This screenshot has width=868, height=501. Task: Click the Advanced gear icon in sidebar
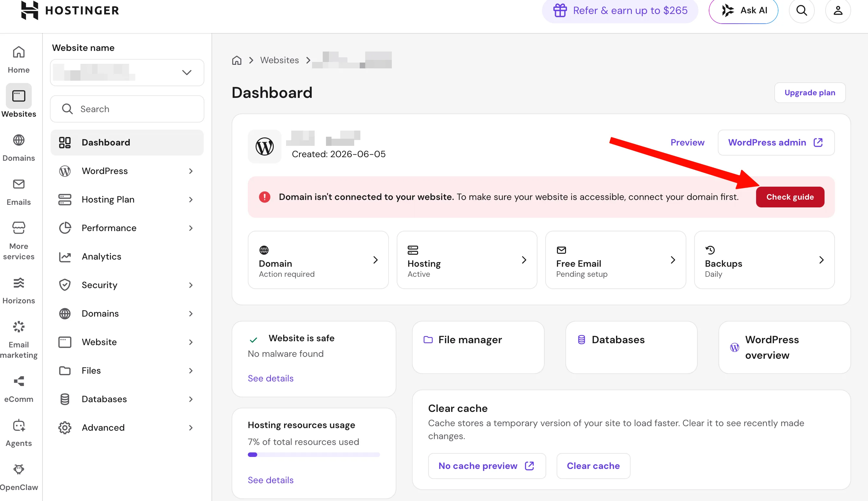click(x=65, y=428)
